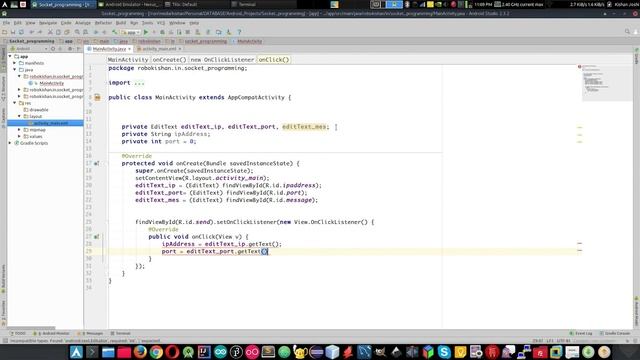The width and height of the screenshot is (640, 360).
Task: Click the error indicator at editor top right
Action: pos(579,67)
